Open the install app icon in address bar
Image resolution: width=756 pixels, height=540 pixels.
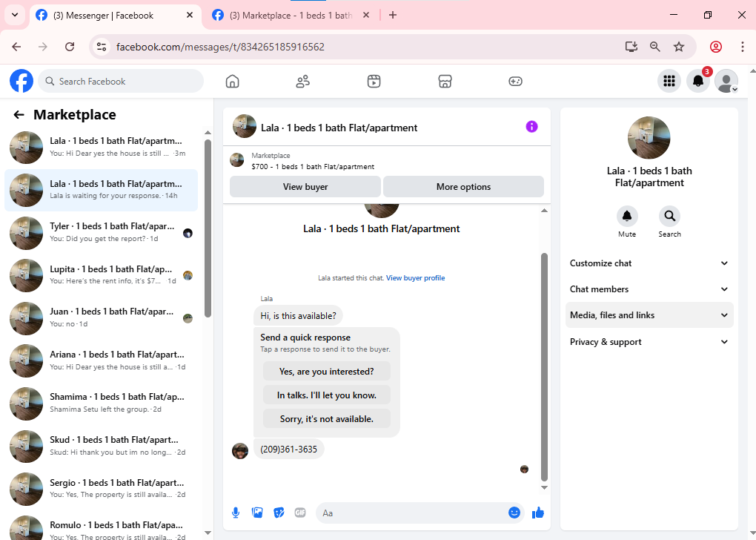pyautogui.click(x=631, y=47)
